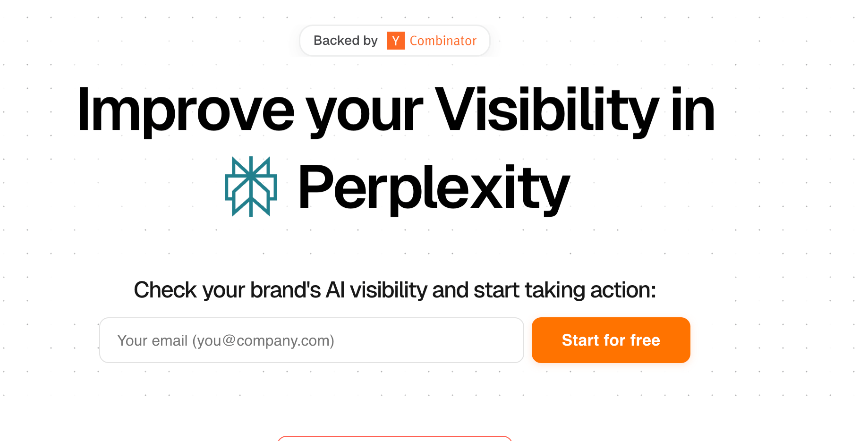Viewport: 868px width, 441px height.
Task: Click the "Check your brand's" phrase in subheading
Action: click(227, 290)
